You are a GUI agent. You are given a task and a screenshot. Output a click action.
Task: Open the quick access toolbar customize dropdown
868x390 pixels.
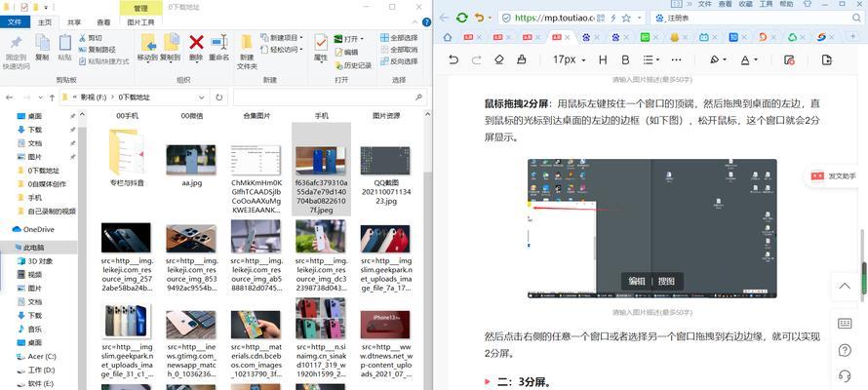[46, 7]
